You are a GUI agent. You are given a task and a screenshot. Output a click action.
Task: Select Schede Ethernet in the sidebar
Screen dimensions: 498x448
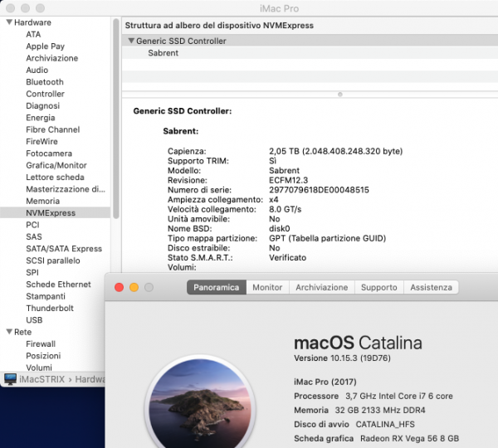click(58, 285)
